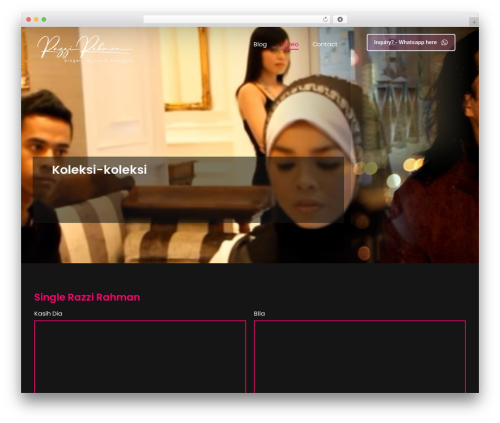Screen dimensions: 500x423
Task: Click the browser reader icon next to address bar
Action: click(x=340, y=20)
